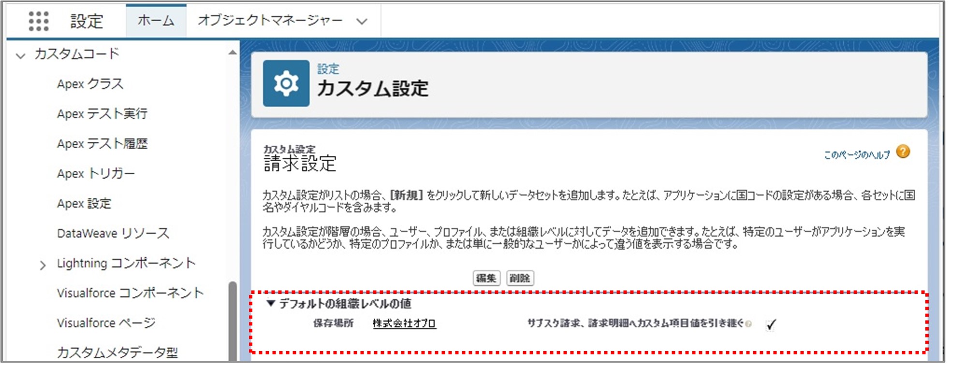Collapse the デフォルトの組織レベルの値 section
This screenshot has width=980, height=365.
(x=271, y=304)
